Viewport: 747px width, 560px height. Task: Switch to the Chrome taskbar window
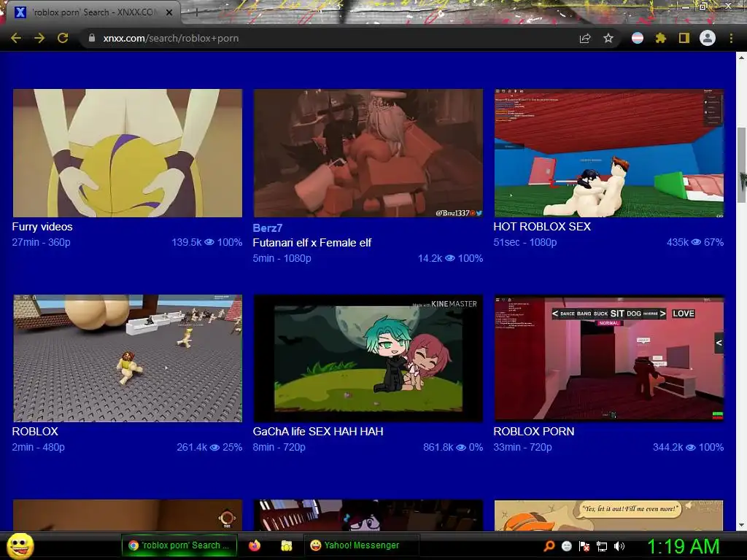click(179, 545)
